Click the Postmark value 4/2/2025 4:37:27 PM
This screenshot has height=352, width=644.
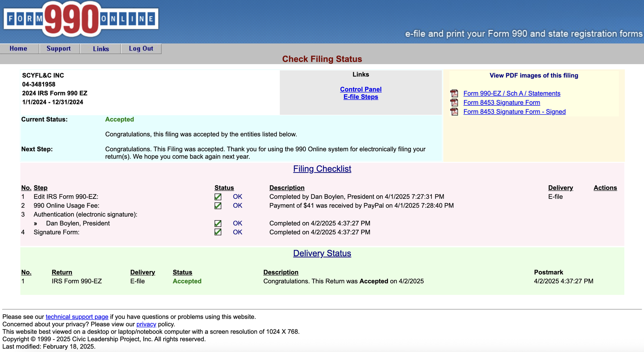pos(563,281)
